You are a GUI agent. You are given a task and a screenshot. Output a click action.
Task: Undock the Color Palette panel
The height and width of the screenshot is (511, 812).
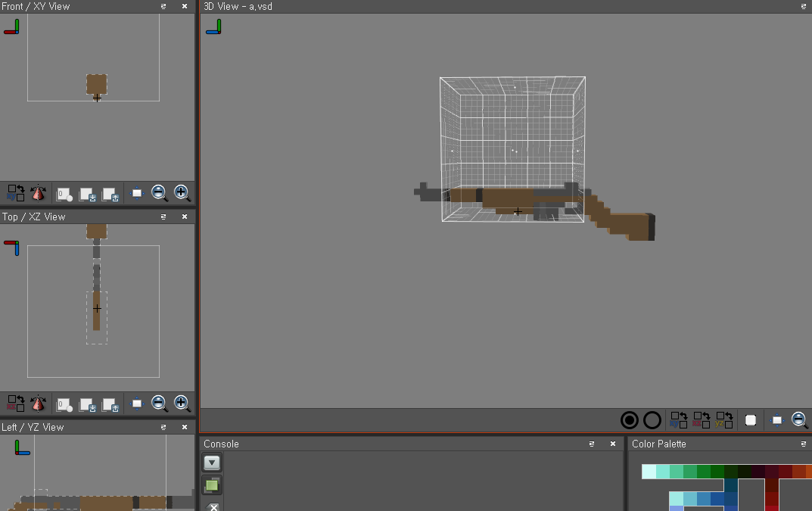(804, 444)
